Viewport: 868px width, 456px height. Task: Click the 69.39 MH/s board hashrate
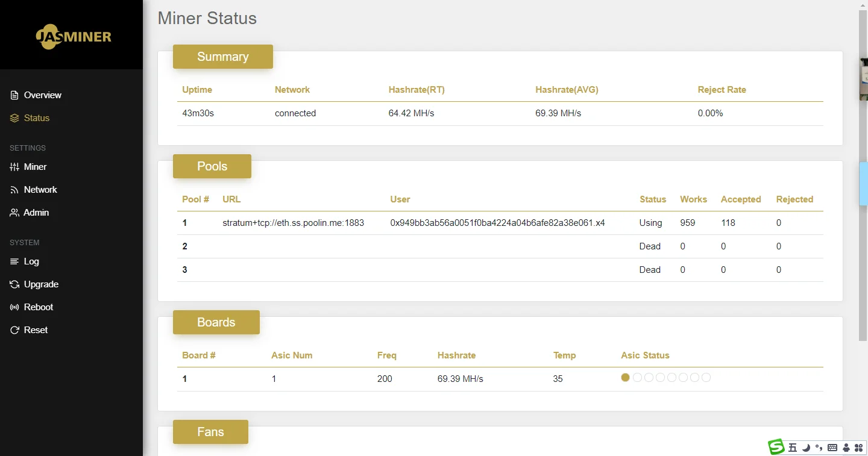(x=461, y=379)
